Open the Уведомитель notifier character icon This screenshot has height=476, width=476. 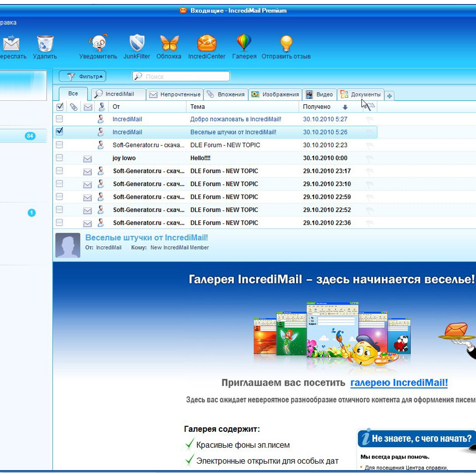coord(98,43)
